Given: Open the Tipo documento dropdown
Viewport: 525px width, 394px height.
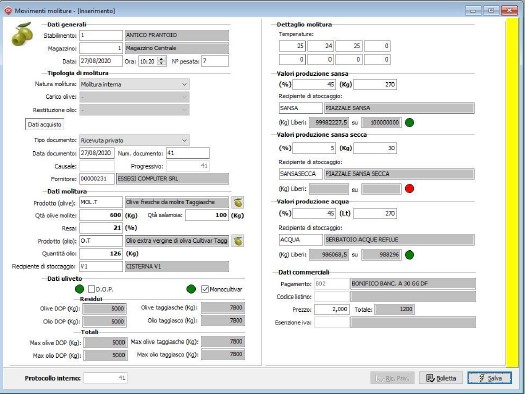Looking at the screenshot, I should [x=134, y=140].
